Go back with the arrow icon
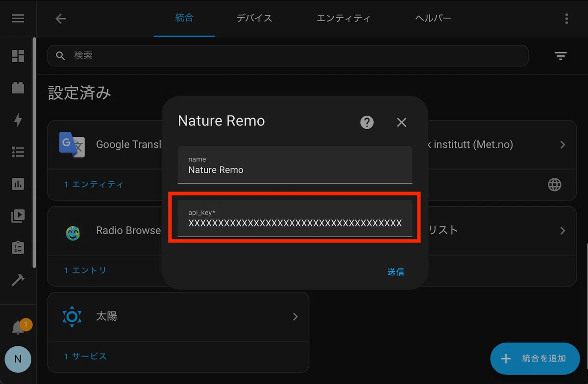 pos(61,19)
